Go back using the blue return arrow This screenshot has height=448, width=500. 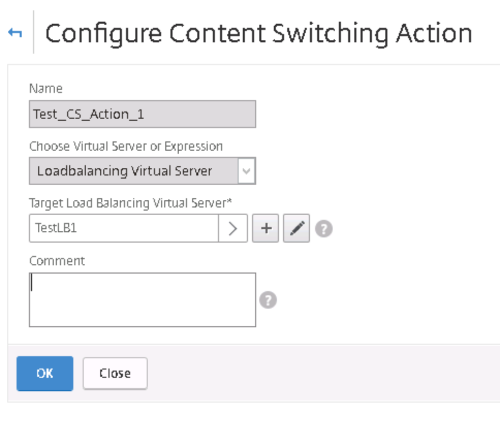click(x=15, y=33)
